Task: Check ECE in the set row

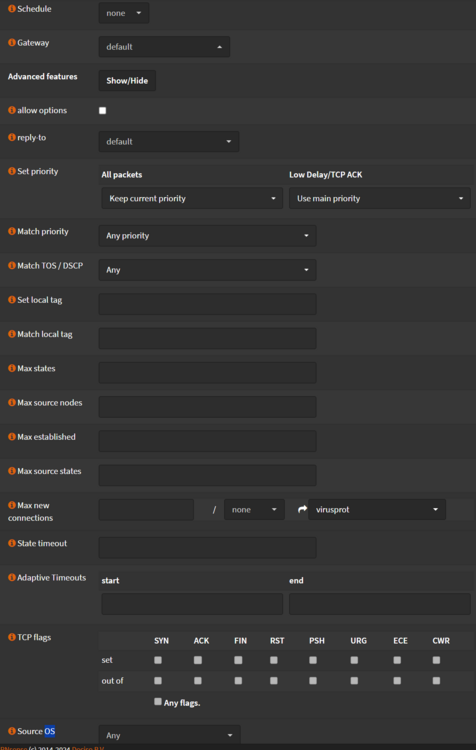Action: [397, 660]
